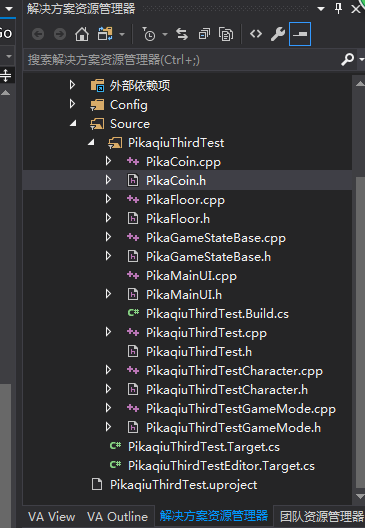
Task: Select the Source folder icon
Action: click(97, 124)
